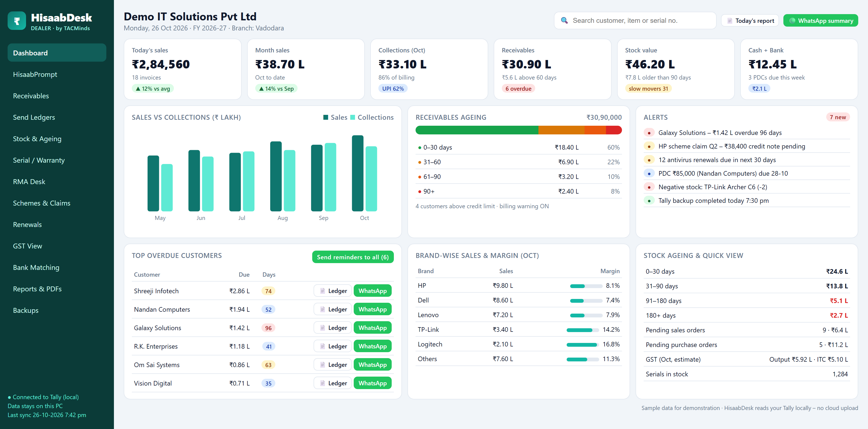The width and height of the screenshot is (868, 429).
Task: Click the antivirus renewals alert dot icon
Action: click(x=649, y=160)
